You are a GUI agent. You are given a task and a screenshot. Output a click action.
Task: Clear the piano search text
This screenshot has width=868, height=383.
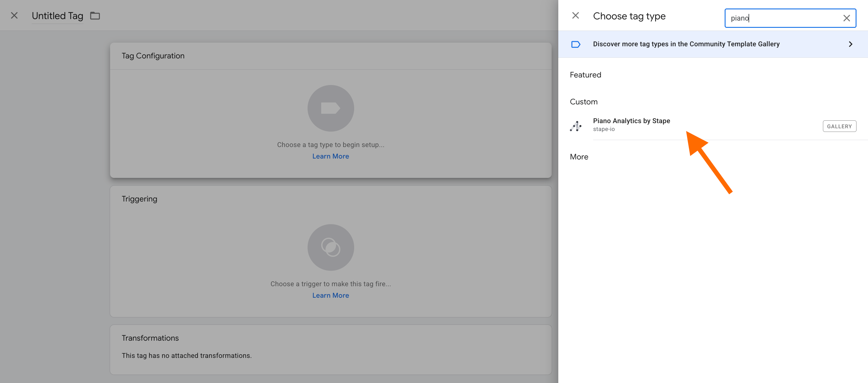[x=846, y=18]
